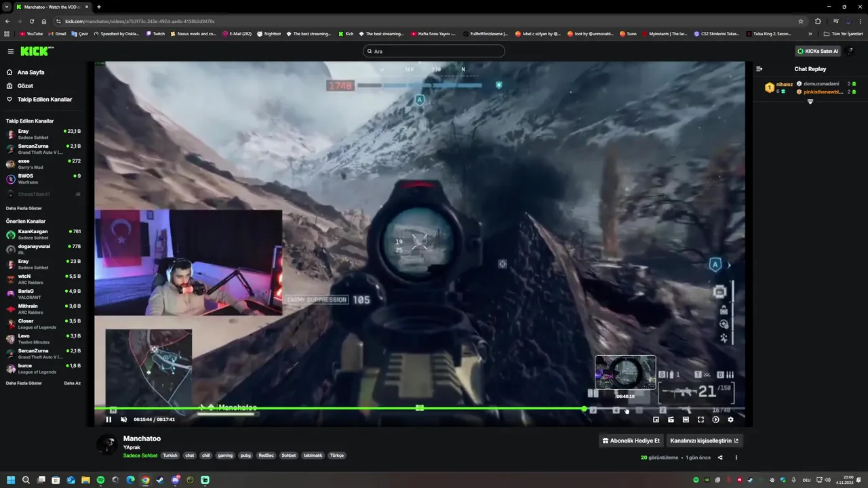Open the video player settings gear
Image resolution: width=868 pixels, height=488 pixels.
[x=730, y=420]
